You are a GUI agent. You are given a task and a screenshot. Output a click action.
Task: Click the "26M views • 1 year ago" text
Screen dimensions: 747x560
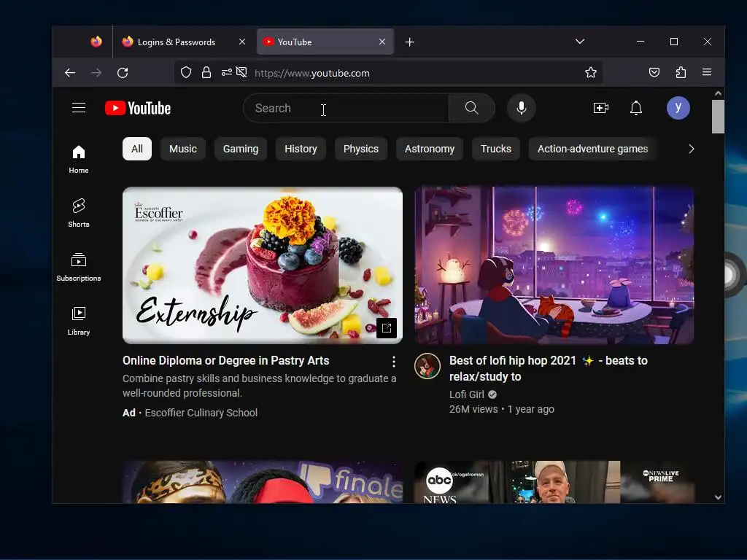click(502, 409)
